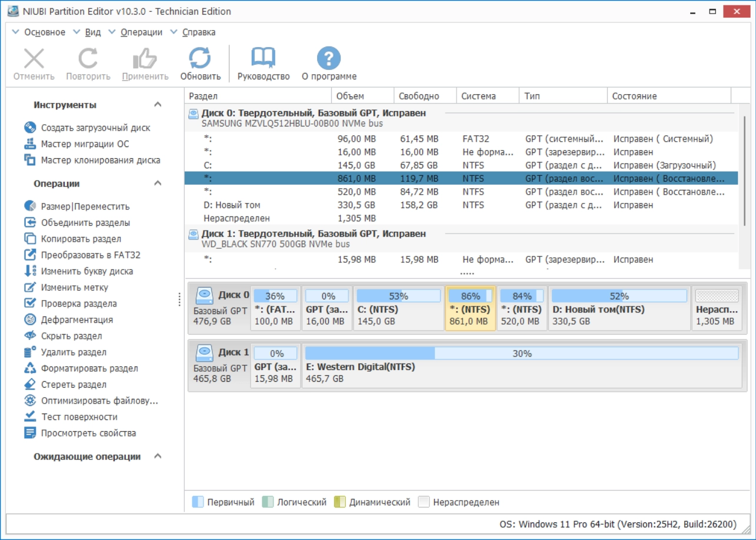Select the C: (NTFS) block in the disk map
The height and width of the screenshot is (540, 756).
coord(398,308)
